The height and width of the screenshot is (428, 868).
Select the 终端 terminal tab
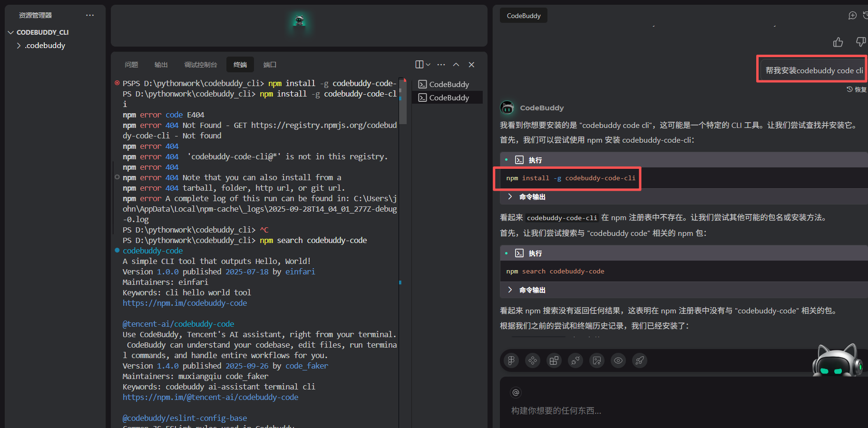(x=240, y=65)
